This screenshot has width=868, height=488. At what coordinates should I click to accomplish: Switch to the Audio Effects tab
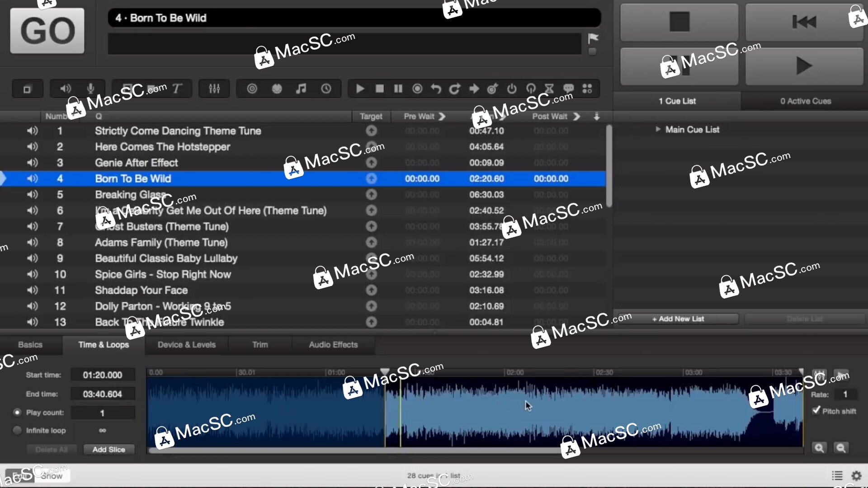[334, 344]
